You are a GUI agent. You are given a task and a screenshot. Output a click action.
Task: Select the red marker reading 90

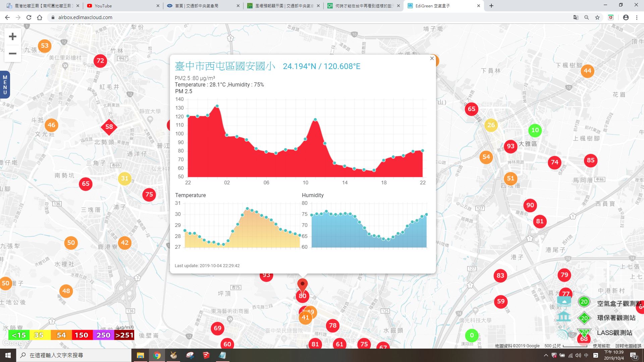tap(530, 205)
